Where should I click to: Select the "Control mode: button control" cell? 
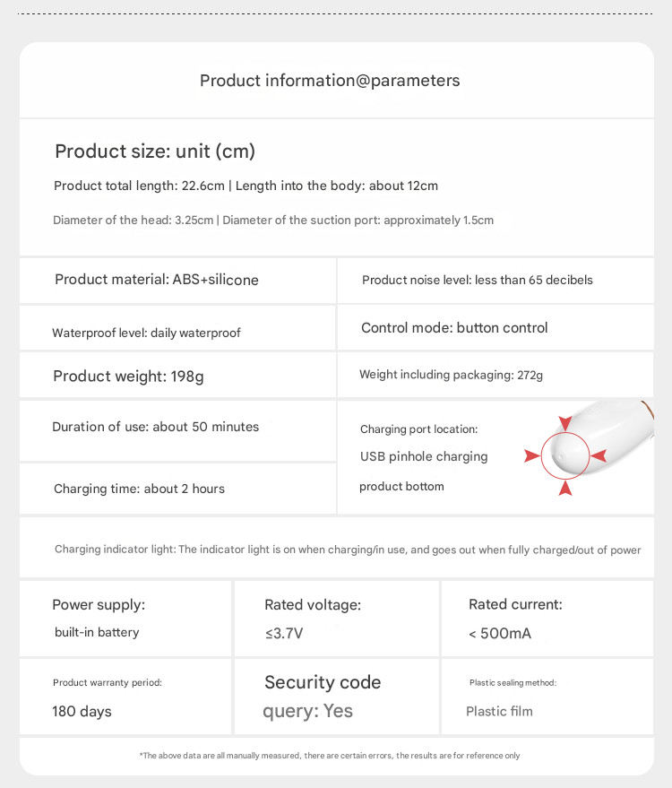(x=454, y=328)
